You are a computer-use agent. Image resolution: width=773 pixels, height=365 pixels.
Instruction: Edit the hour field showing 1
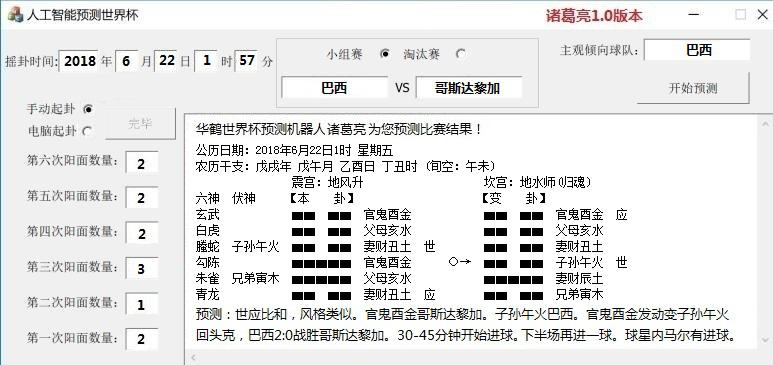click(206, 62)
